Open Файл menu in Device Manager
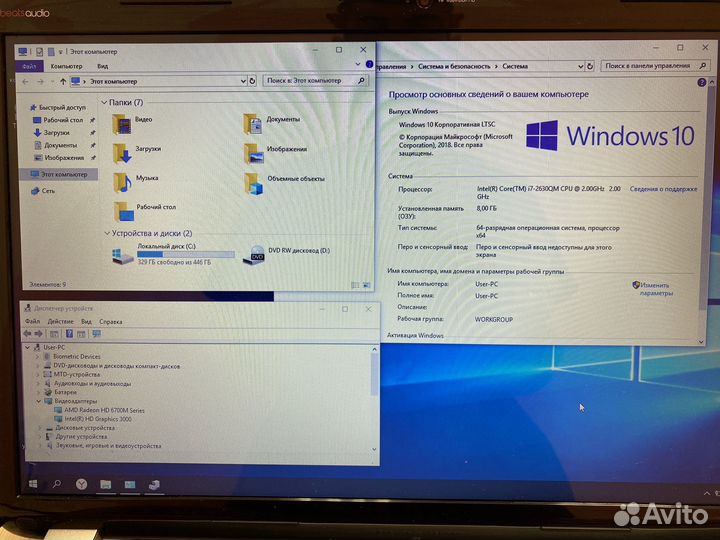The width and height of the screenshot is (720, 540). coord(32,321)
